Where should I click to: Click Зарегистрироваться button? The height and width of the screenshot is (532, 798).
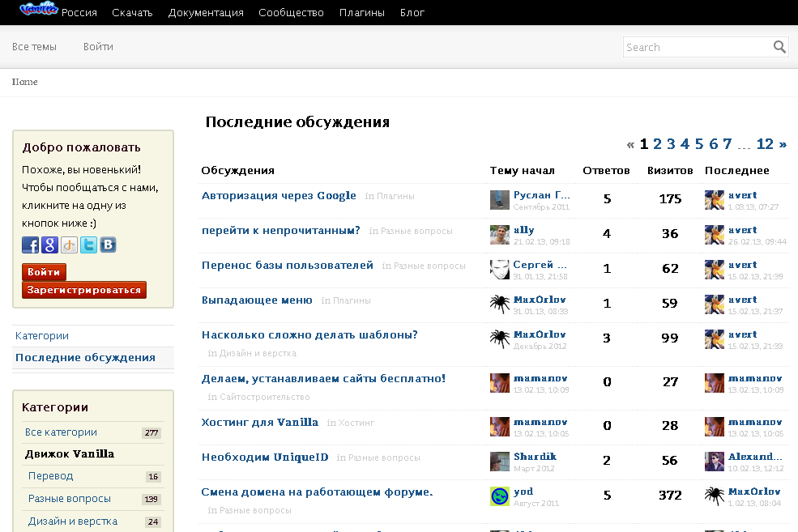click(84, 290)
